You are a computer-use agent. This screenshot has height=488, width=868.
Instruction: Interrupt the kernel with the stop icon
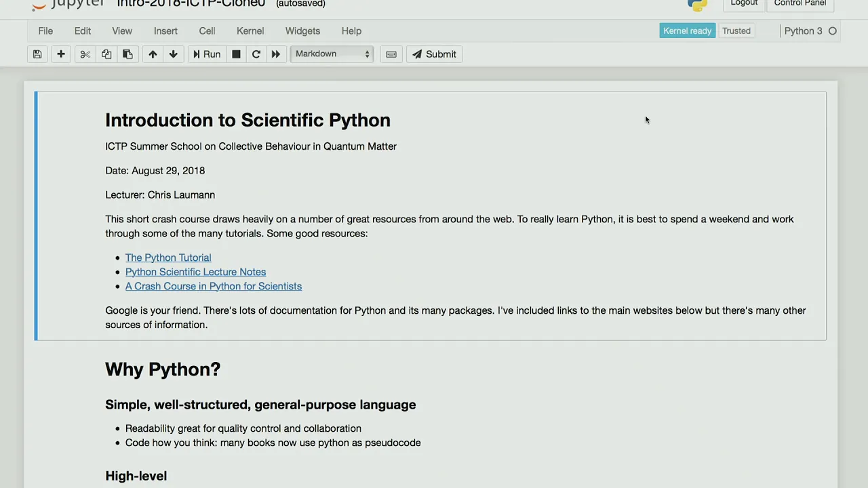(236, 54)
